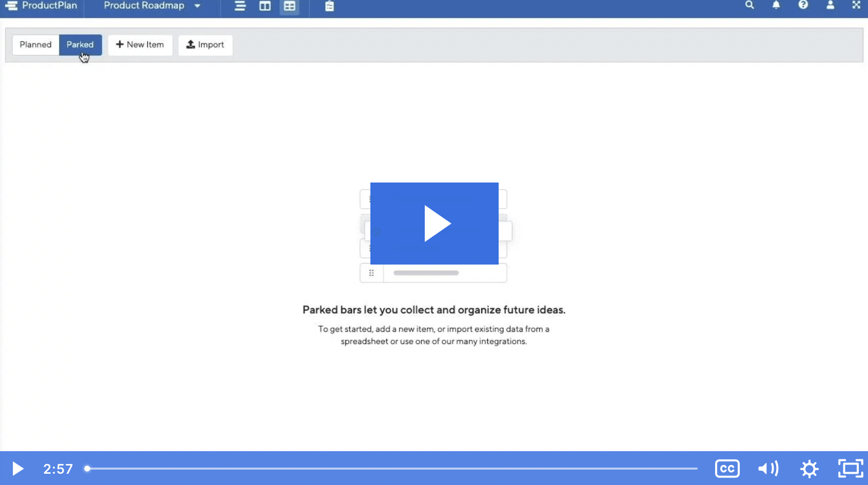Adjust video volume speaker icon
The image size is (868, 485).
coord(768,469)
